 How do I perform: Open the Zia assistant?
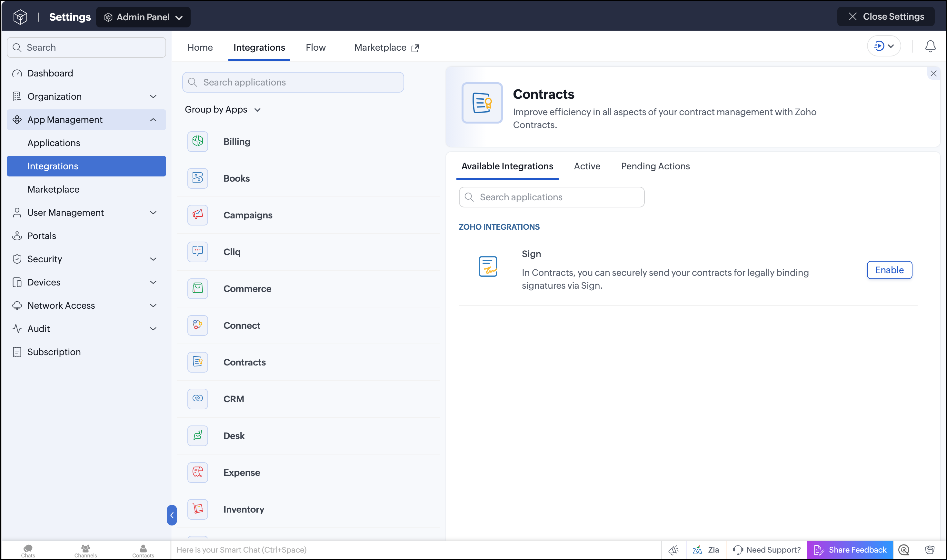click(706, 550)
